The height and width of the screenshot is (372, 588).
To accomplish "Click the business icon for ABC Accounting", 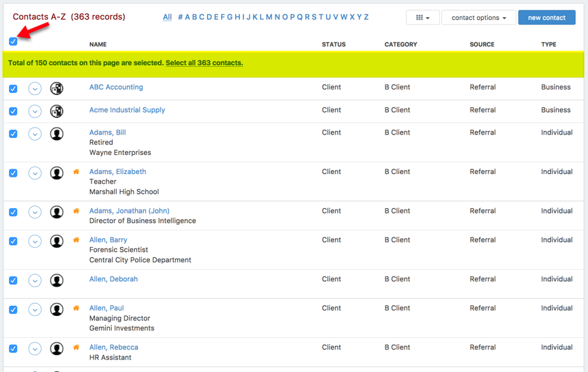I will pyautogui.click(x=57, y=89).
